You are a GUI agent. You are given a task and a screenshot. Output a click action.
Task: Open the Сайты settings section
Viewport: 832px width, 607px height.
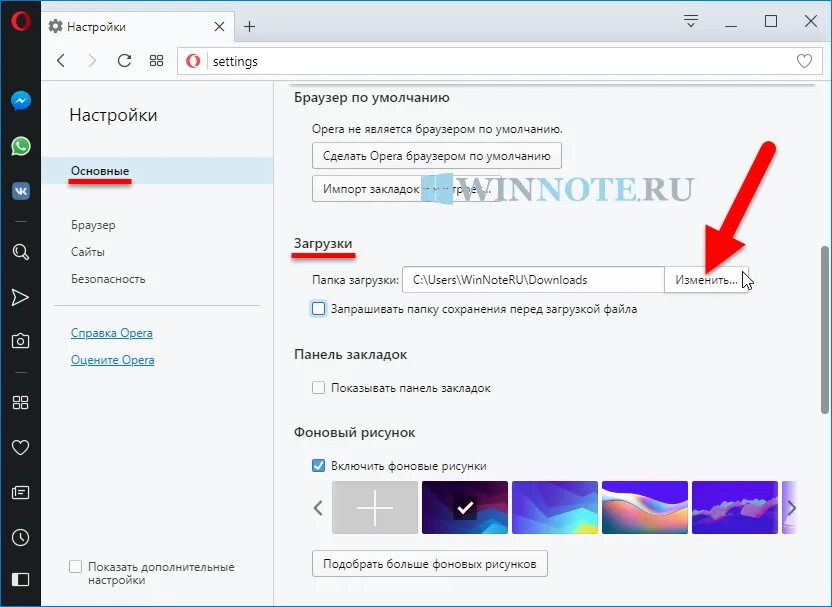(88, 252)
